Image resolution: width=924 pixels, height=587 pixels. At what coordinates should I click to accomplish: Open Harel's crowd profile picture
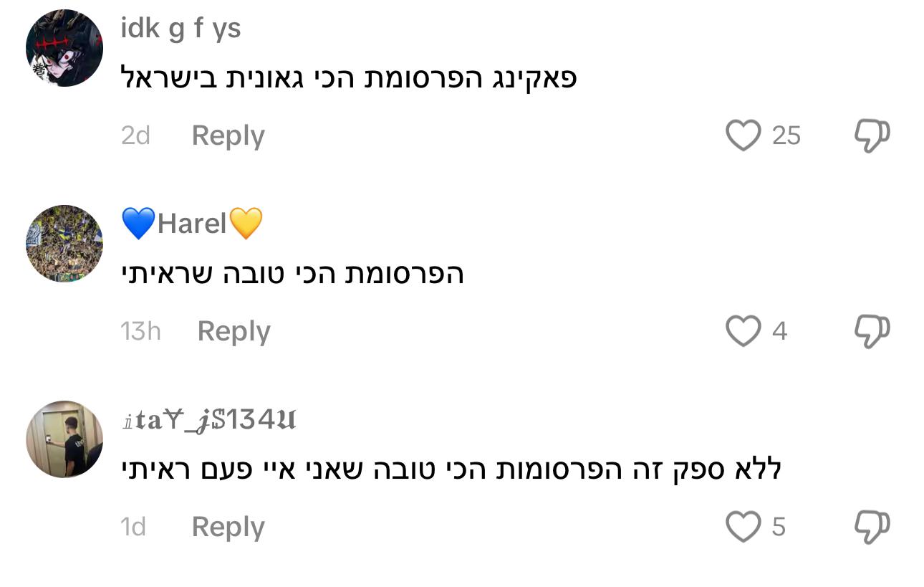point(64,244)
